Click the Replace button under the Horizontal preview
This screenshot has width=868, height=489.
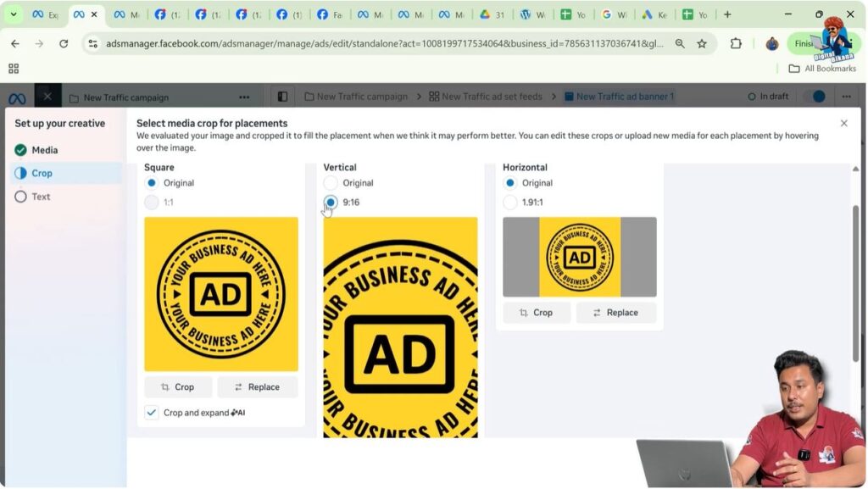(616, 312)
